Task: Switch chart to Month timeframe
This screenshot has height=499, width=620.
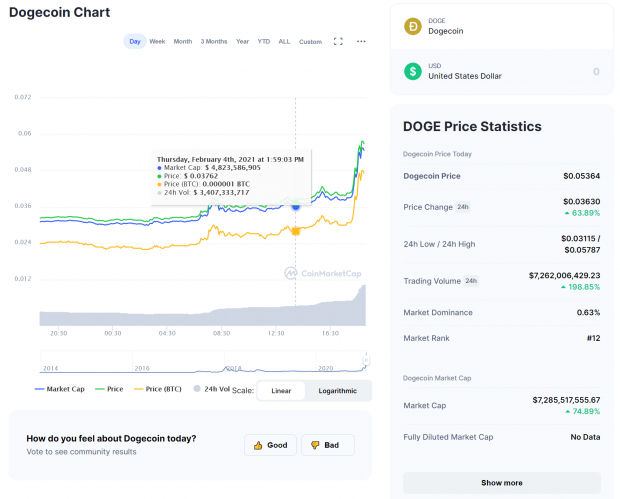Action: coord(183,42)
